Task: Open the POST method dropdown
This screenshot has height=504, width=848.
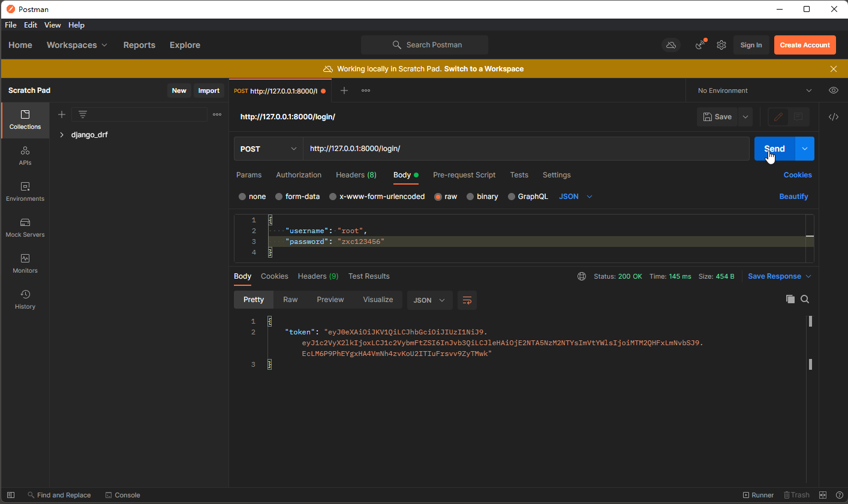Action: [x=269, y=149]
